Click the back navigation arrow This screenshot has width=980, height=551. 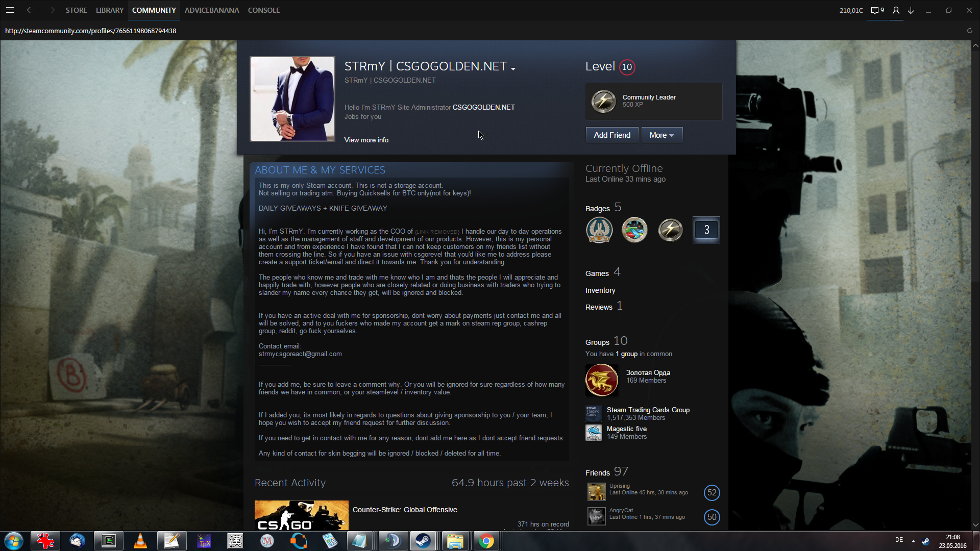coord(31,10)
